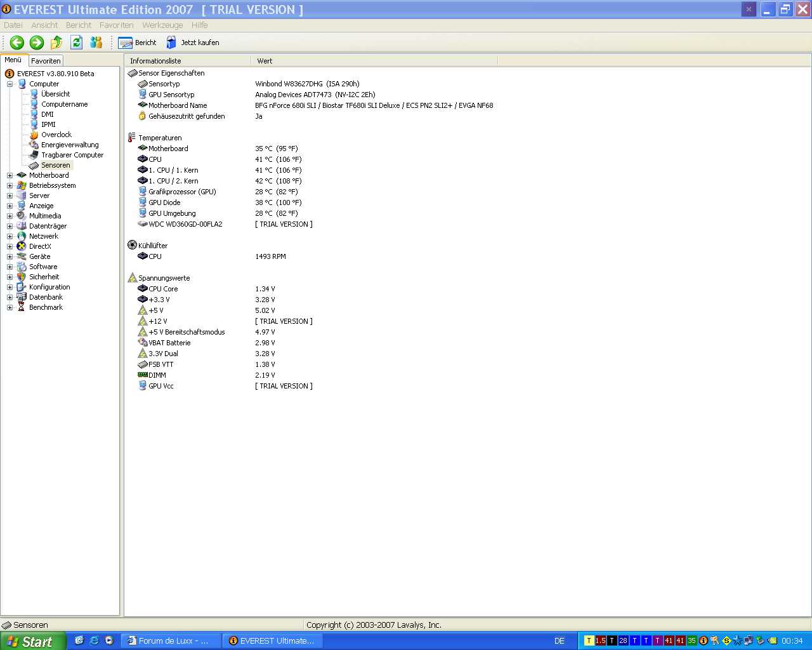Switch to Forum de Luxx taskbar window

click(x=171, y=641)
